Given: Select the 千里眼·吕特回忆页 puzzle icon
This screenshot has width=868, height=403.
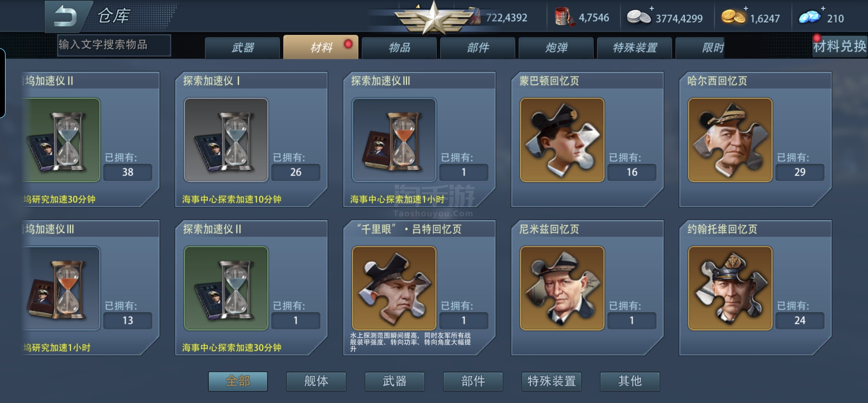Looking at the screenshot, I should pyautogui.click(x=394, y=288).
